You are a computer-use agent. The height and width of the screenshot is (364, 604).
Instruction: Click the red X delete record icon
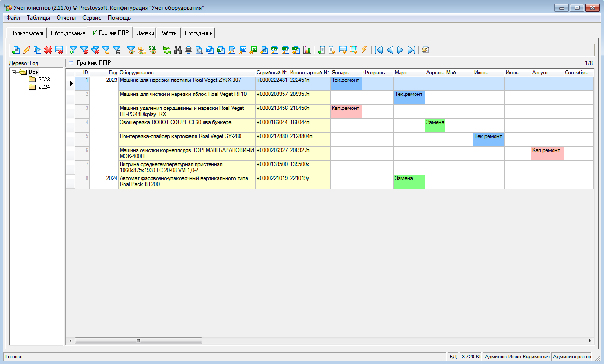[48, 50]
